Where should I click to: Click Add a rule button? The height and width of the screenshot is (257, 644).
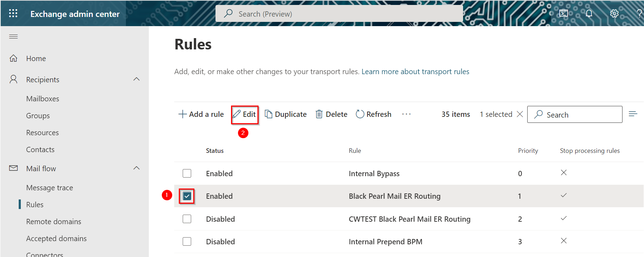(201, 114)
